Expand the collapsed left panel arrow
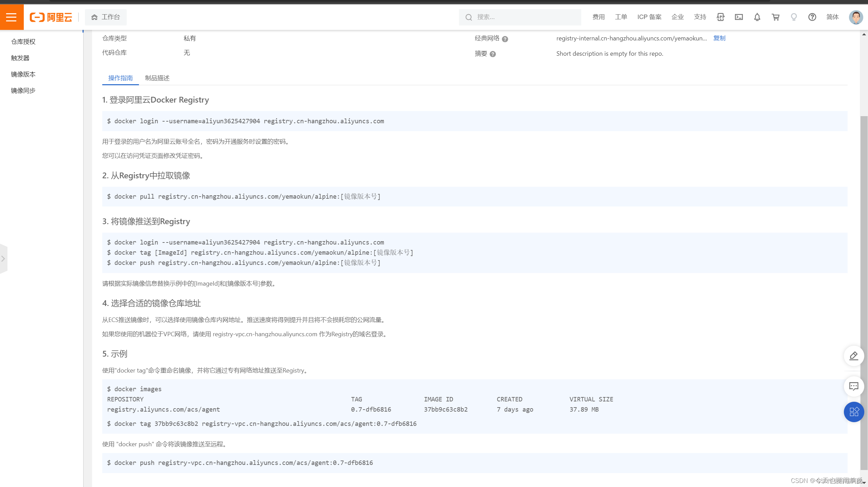Image resolution: width=868 pixels, height=487 pixels. [3, 259]
